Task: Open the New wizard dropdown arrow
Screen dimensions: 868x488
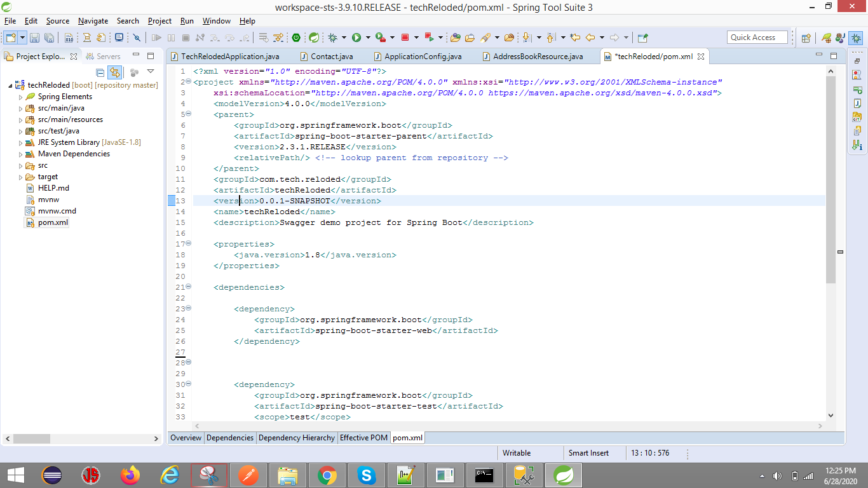Action: (x=22, y=37)
